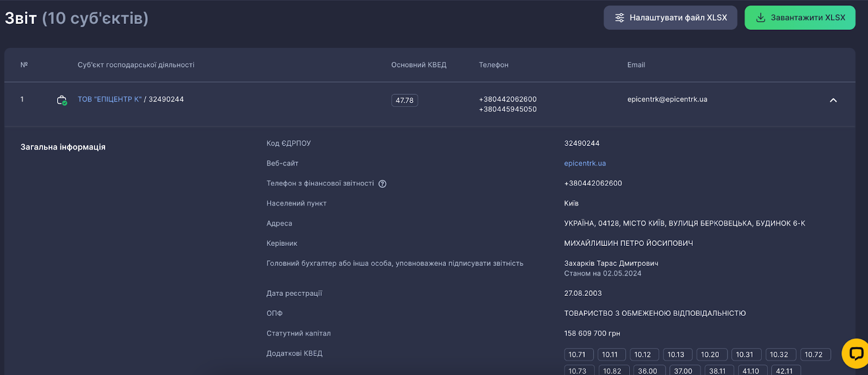This screenshot has height=375, width=868.
Task: Click the Email column header
Action: tap(636, 65)
